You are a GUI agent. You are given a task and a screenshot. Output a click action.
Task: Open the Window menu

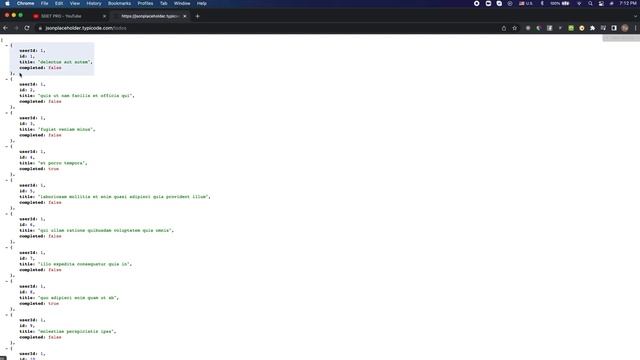[x=182, y=3]
